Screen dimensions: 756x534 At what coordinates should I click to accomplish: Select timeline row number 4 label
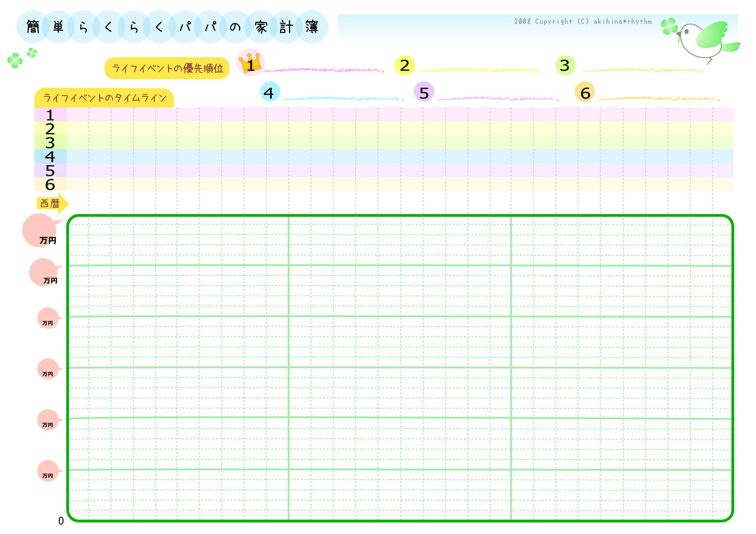pos(50,157)
